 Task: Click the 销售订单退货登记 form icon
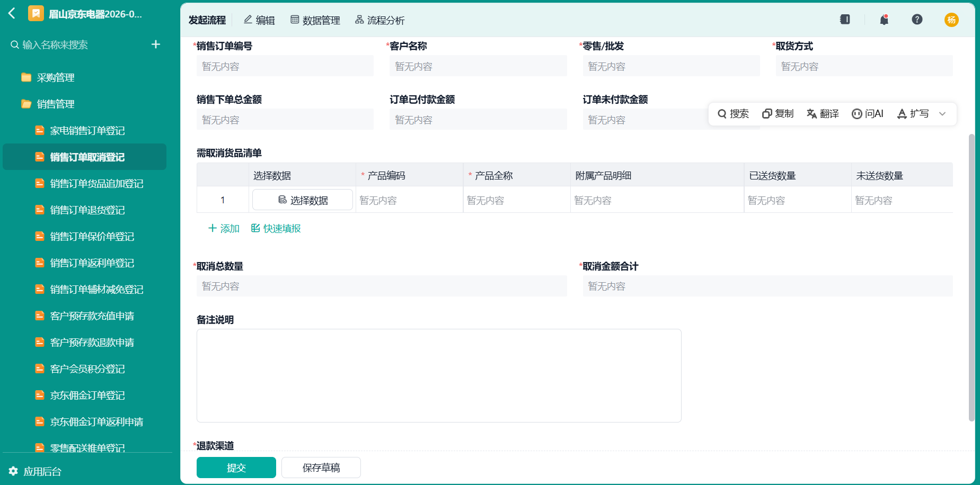coord(40,210)
